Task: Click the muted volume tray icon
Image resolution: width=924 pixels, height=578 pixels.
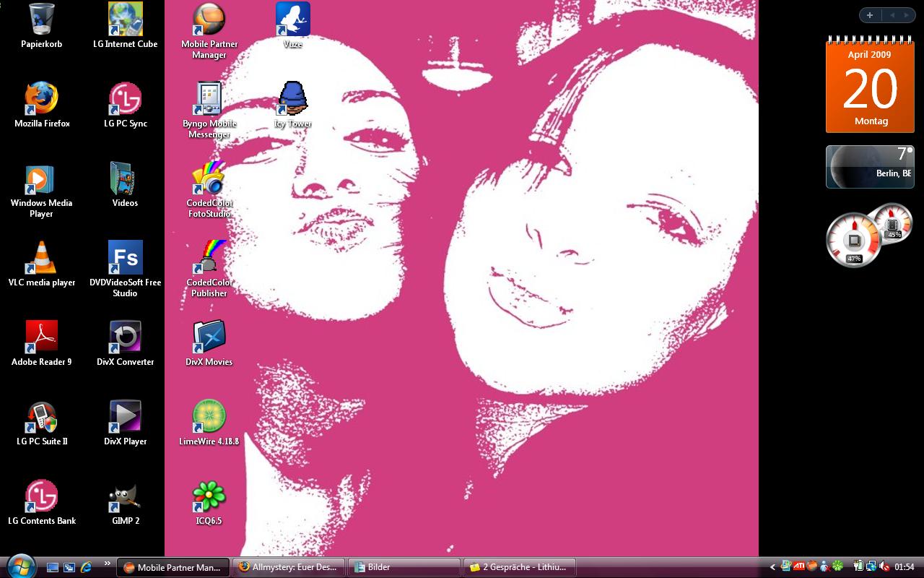Action: click(885, 567)
